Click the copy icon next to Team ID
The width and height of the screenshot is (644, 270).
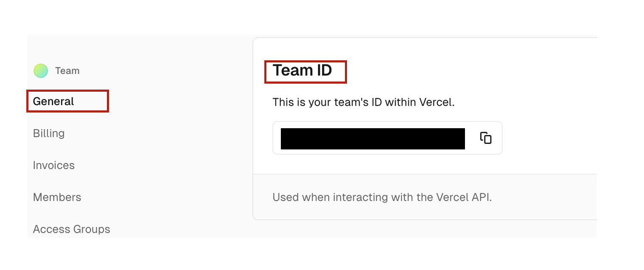[485, 138]
